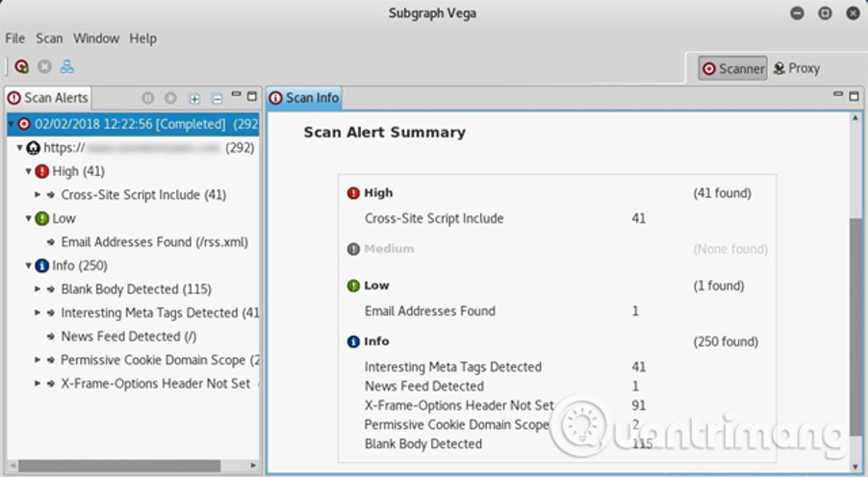The width and height of the screenshot is (868, 477).
Task: Click the proxy configuration toolbar icon
Action: click(x=67, y=66)
